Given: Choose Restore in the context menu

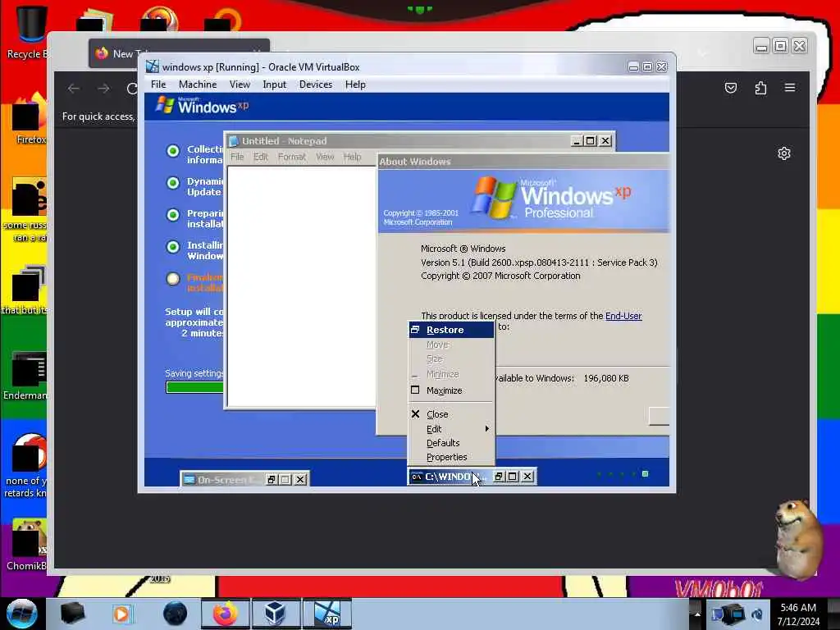Looking at the screenshot, I should 451,330.
